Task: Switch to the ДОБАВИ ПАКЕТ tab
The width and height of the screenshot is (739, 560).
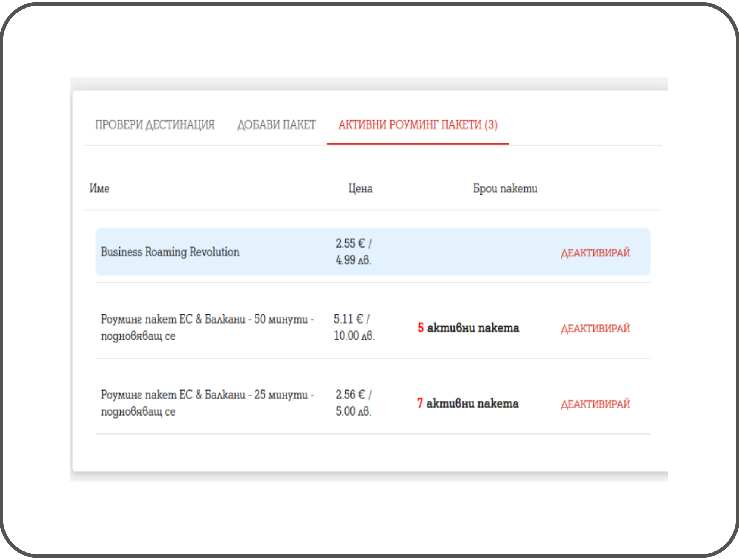Action: 276,125
